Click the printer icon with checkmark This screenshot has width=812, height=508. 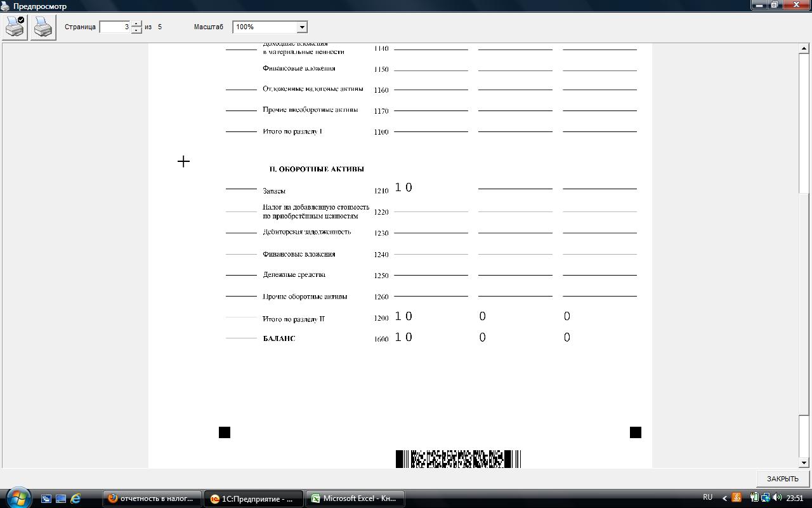pos(15,27)
